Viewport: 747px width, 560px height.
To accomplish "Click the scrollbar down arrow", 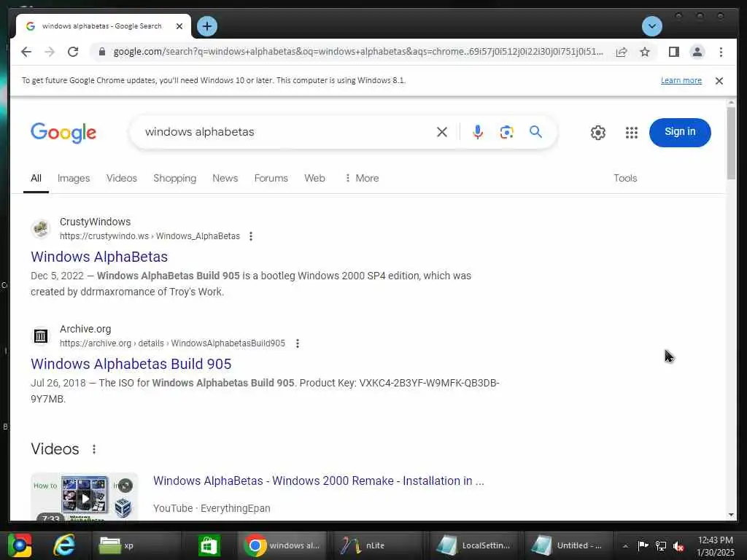I will tap(731, 515).
